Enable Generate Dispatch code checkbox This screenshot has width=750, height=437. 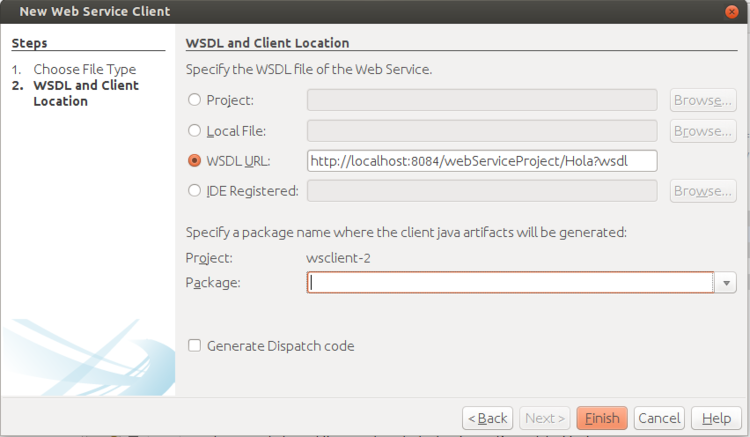194,345
